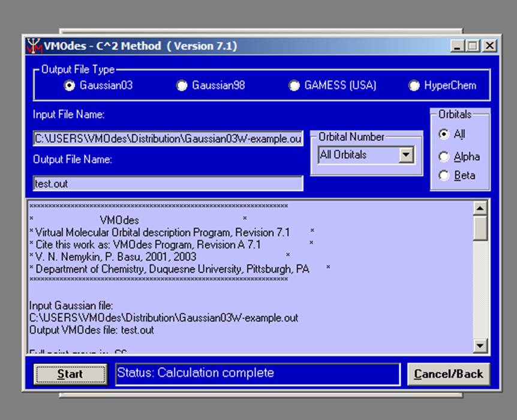Click the 'Cite this work as' line
Image resolution: width=517 pixels, height=420 pixels.
pyautogui.click(x=148, y=245)
